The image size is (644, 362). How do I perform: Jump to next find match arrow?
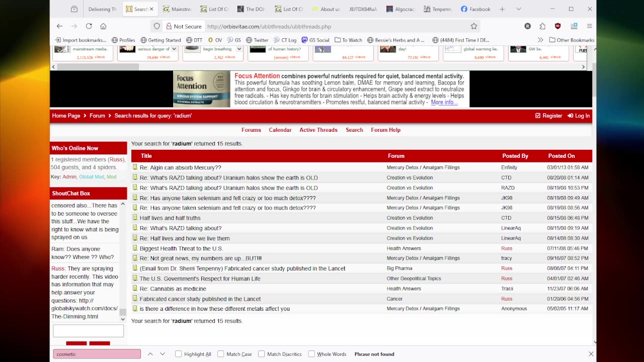click(x=163, y=354)
